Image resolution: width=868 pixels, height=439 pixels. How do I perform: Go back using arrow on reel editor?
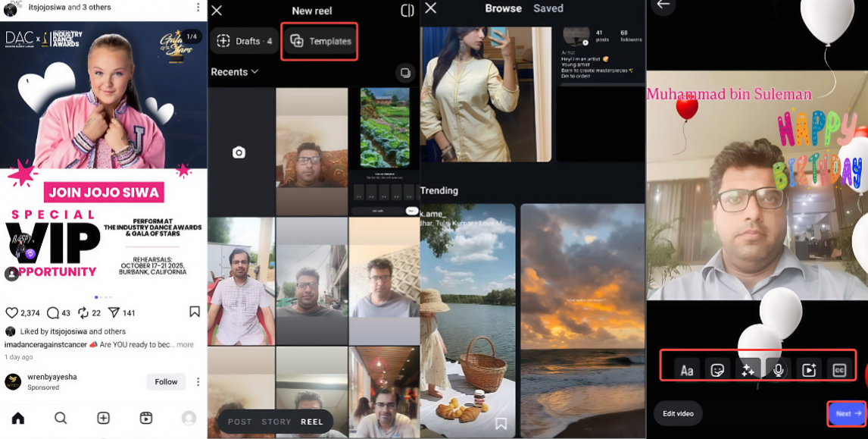pos(663,5)
